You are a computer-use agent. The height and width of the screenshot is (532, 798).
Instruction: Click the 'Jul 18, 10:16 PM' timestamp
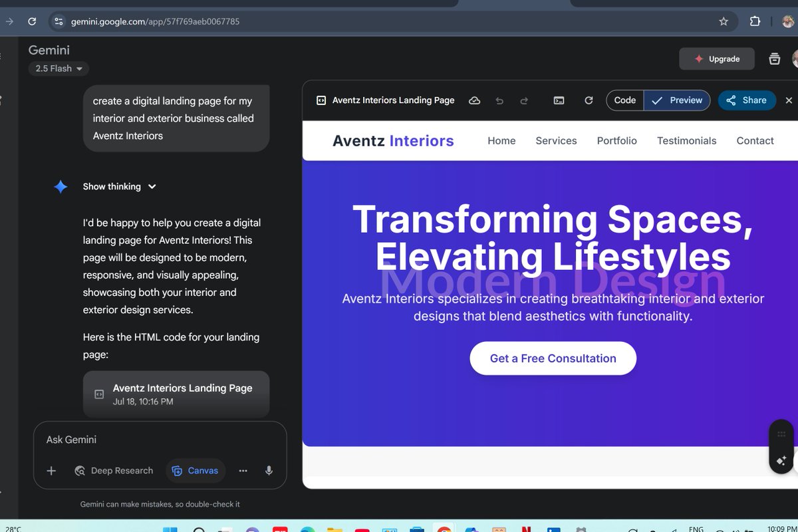pos(143,402)
